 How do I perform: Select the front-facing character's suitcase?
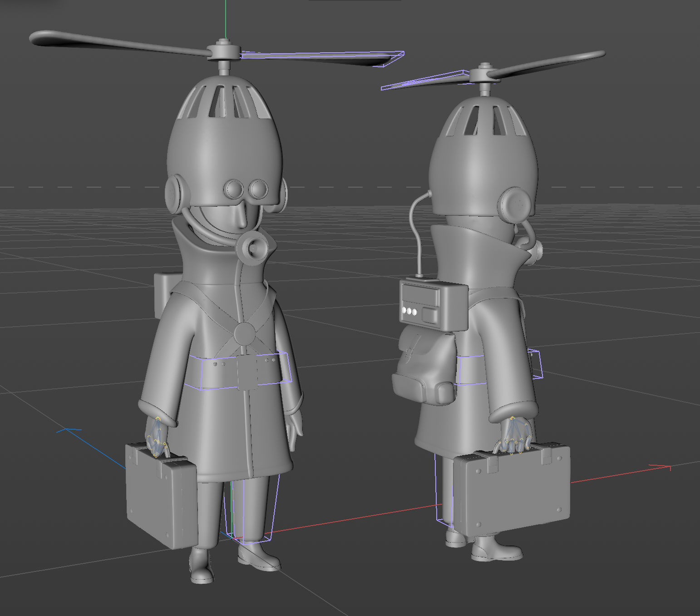pos(161,495)
